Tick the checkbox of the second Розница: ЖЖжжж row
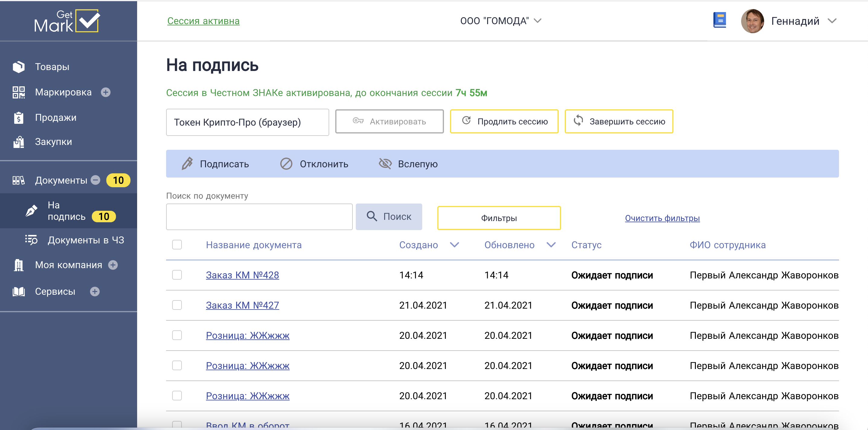The image size is (868, 430). click(177, 365)
